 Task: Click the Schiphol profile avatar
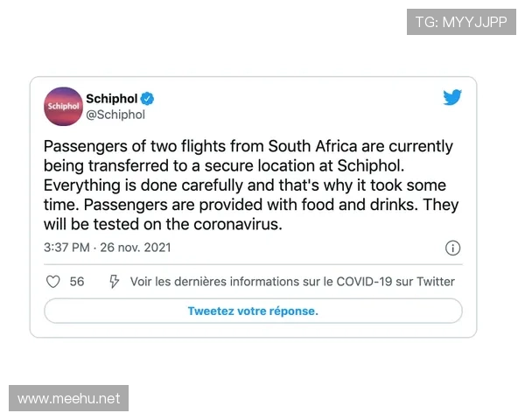point(63,106)
